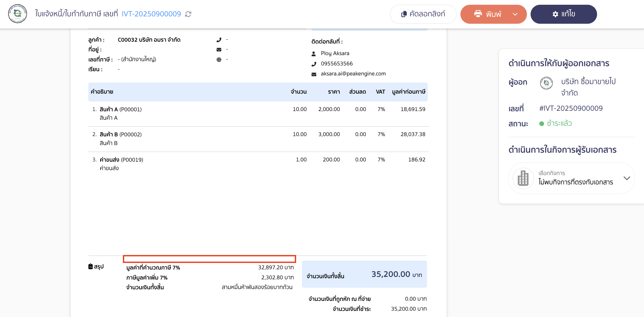Expand the พิมพ์ print options chevron
The height and width of the screenshot is (317, 644).
click(x=515, y=14)
